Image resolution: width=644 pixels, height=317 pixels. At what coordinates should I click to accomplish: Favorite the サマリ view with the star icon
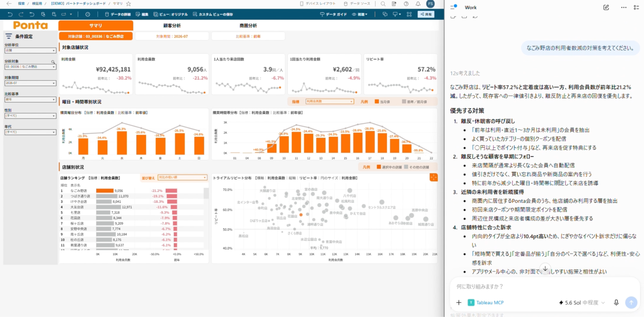[x=128, y=4]
